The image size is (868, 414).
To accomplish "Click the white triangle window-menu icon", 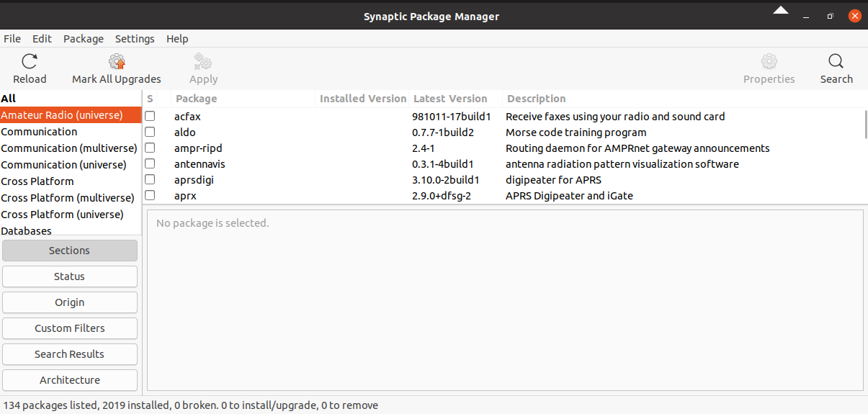I will (782, 11).
